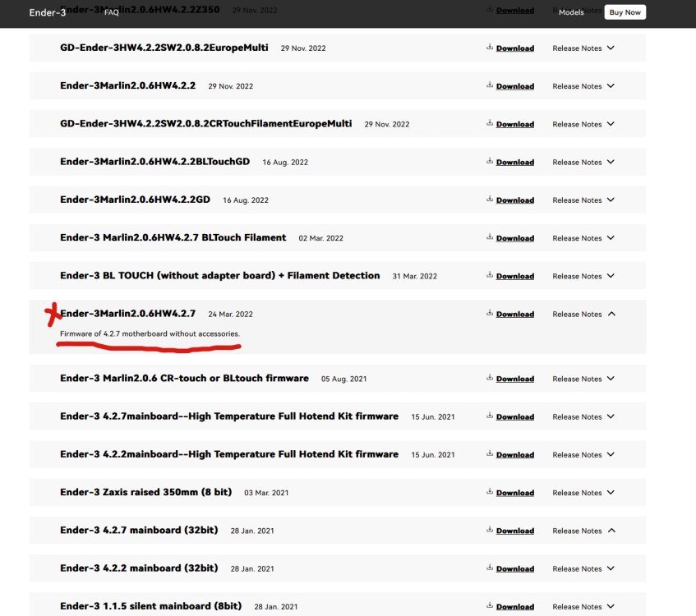The height and width of the screenshot is (616, 696).
Task: Download link for Marlin2.0.6HW4.2.7 BLTouch Filament
Action: point(515,238)
